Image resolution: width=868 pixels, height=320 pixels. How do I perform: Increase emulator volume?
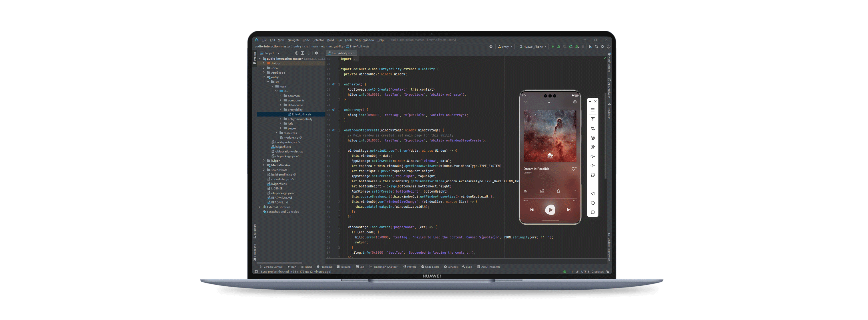[593, 156]
